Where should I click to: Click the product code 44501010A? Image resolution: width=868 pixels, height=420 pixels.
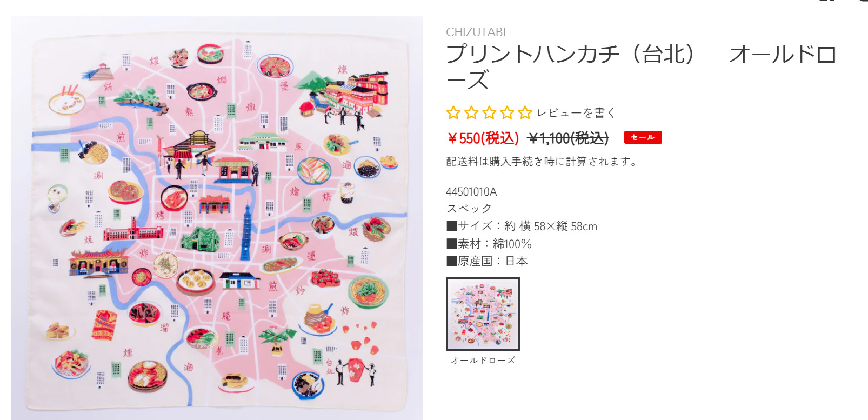coord(471,192)
